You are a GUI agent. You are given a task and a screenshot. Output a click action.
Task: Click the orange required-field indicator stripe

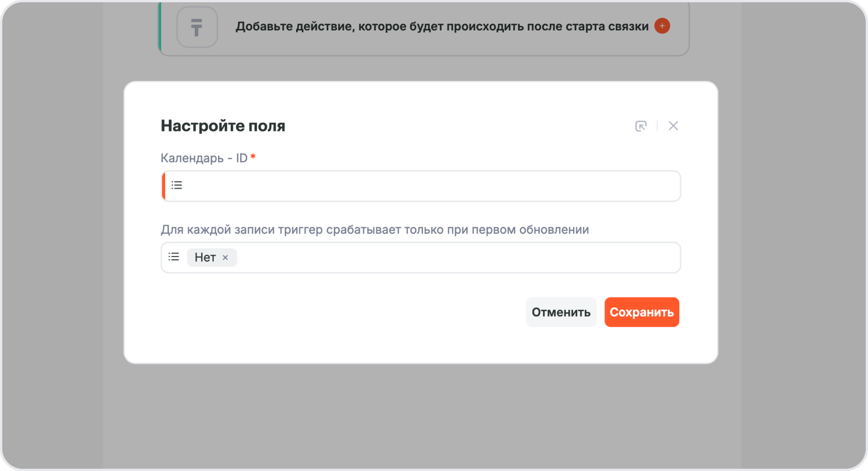click(x=164, y=186)
